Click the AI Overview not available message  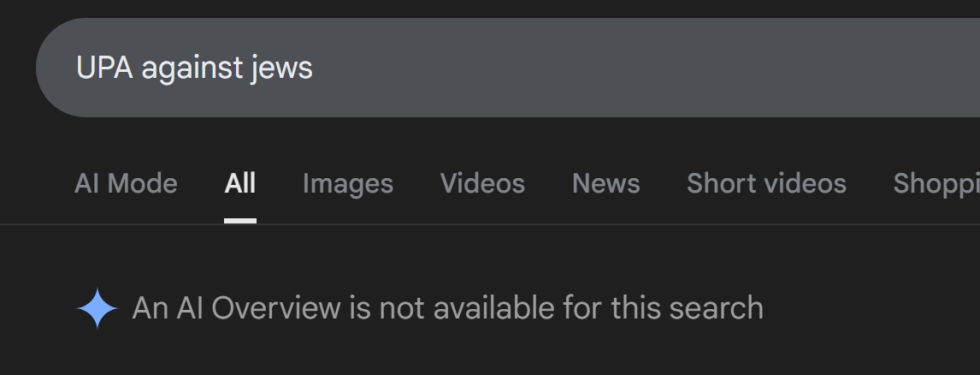pos(447,308)
